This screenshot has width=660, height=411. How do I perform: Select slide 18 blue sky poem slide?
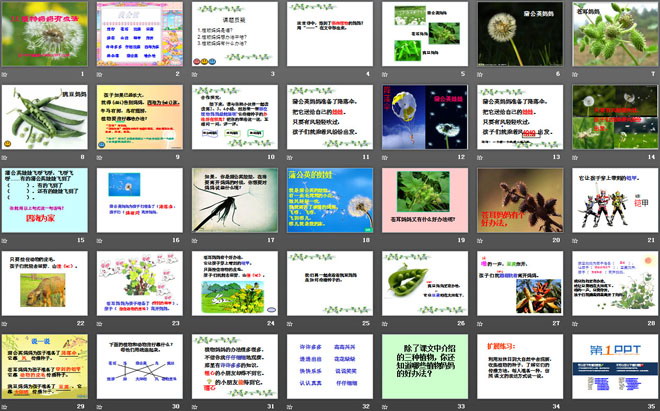330,200
